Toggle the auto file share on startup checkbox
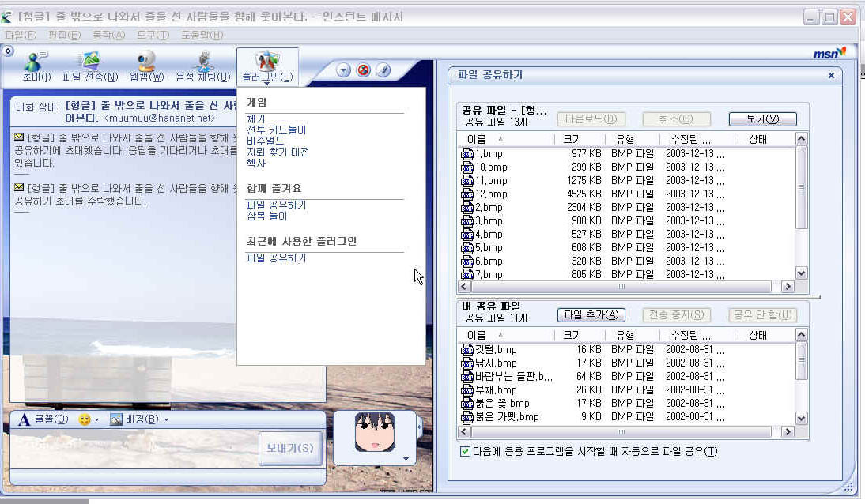This screenshot has width=865, height=504. (x=465, y=451)
